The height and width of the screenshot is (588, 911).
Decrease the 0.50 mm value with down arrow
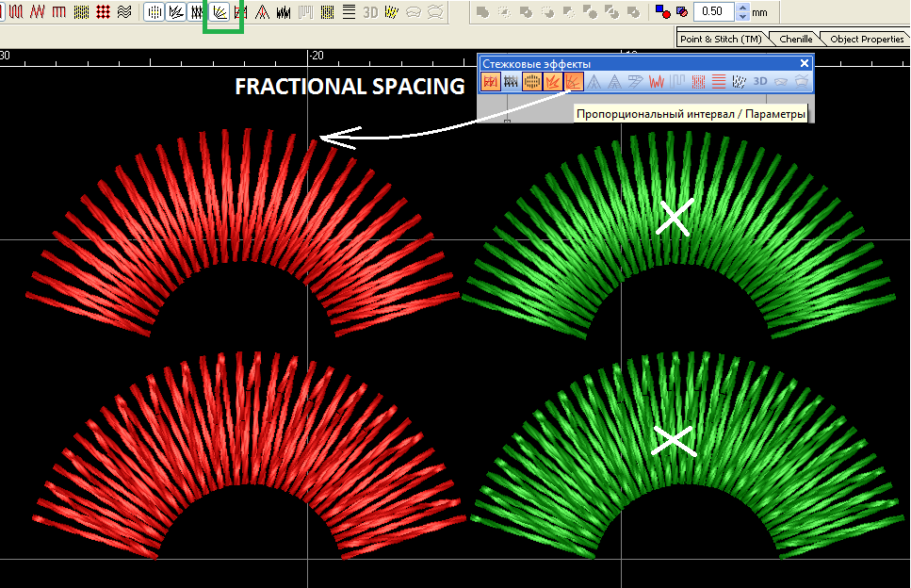pos(743,17)
